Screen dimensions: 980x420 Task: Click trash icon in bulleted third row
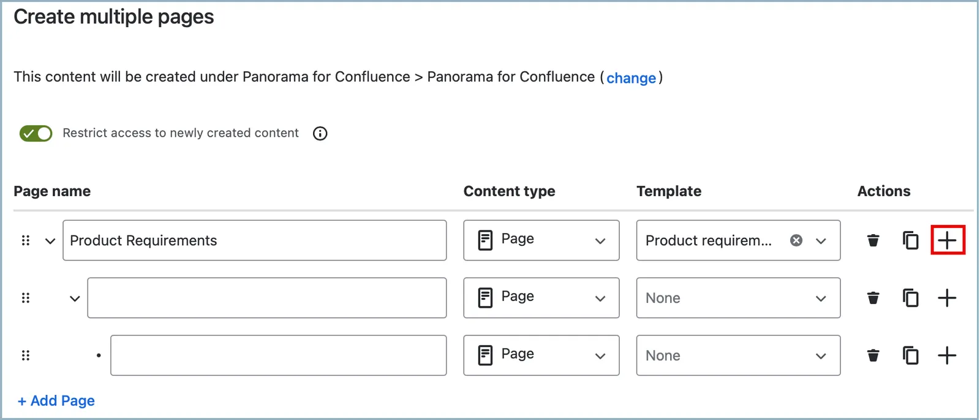tap(873, 356)
